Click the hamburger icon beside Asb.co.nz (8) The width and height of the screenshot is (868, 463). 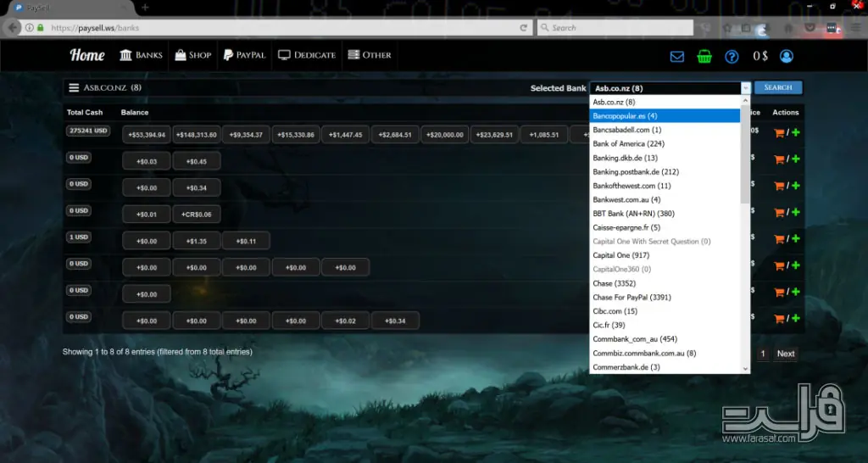pyautogui.click(x=74, y=87)
